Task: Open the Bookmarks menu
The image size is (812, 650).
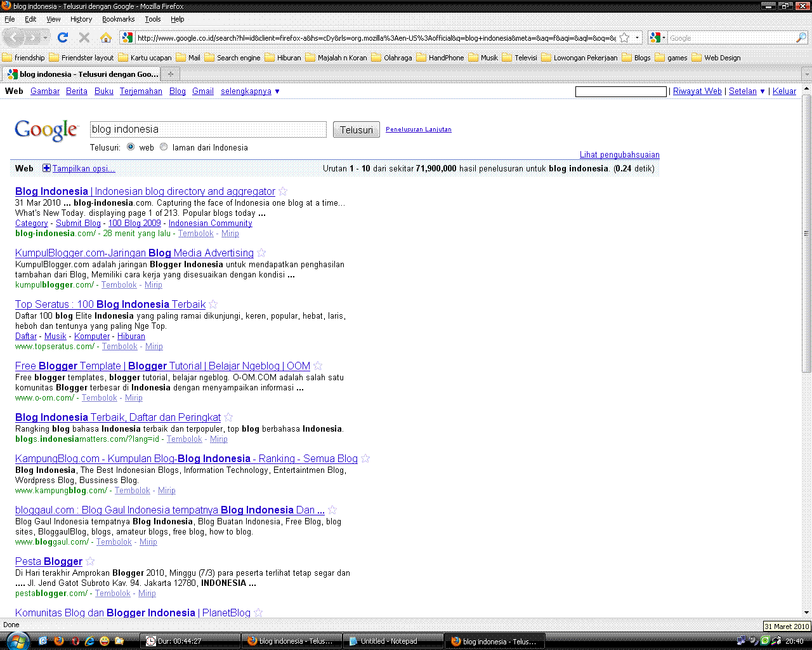Action: tap(119, 19)
